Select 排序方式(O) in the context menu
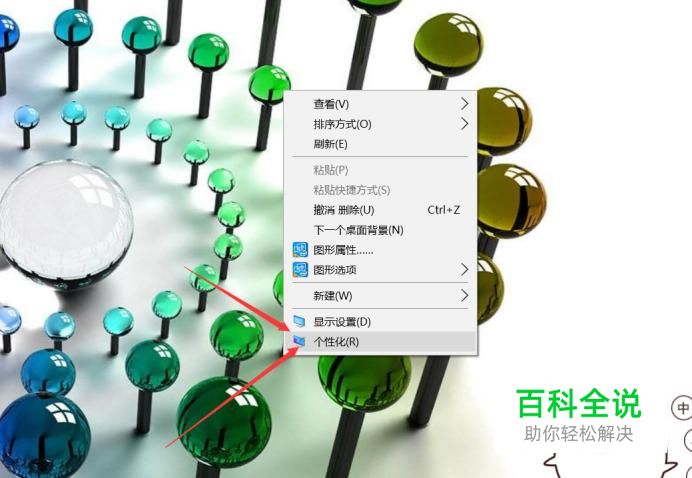 [x=384, y=124]
